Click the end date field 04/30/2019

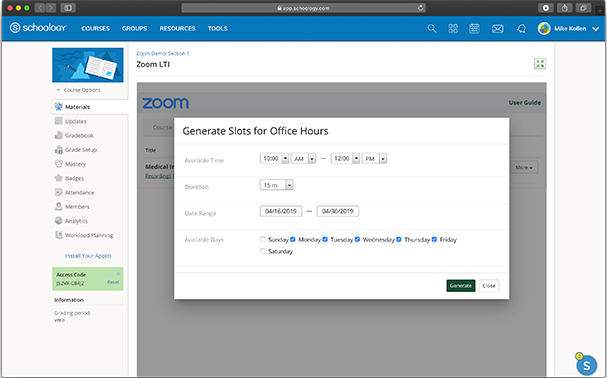click(x=338, y=211)
